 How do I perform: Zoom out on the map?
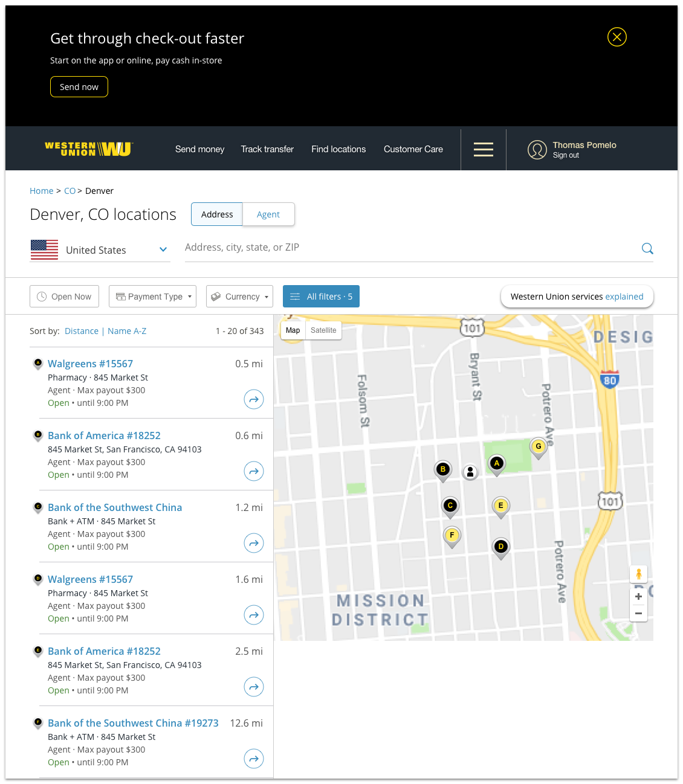(x=638, y=614)
